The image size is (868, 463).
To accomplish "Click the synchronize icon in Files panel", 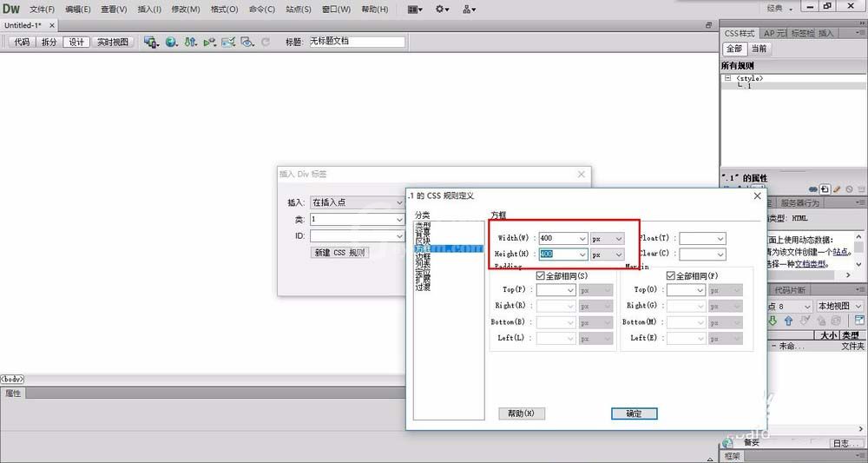I will (x=837, y=321).
